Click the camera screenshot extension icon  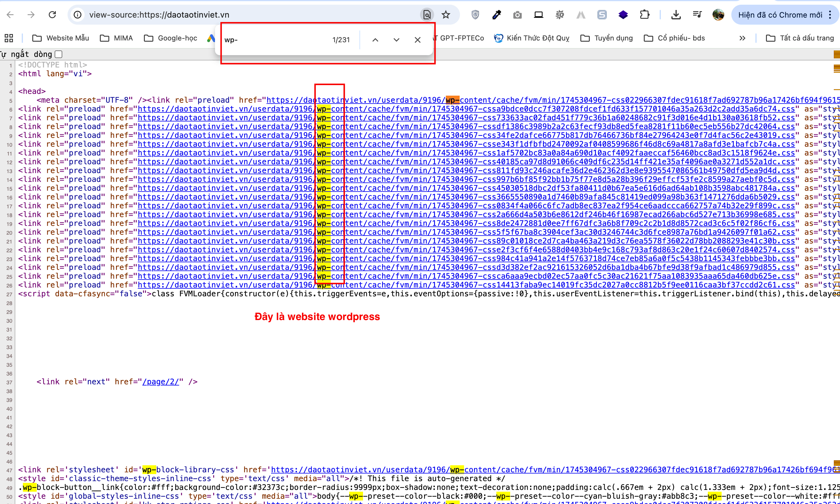tap(517, 15)
